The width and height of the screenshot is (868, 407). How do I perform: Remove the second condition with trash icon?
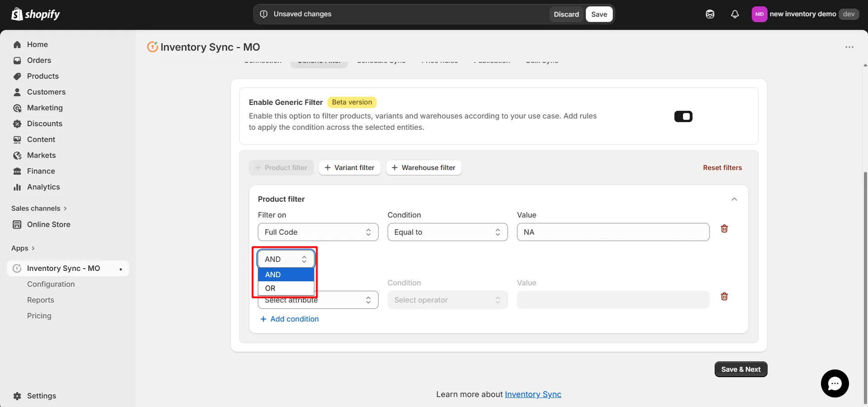pyautogui.click(x=725, y=296)
